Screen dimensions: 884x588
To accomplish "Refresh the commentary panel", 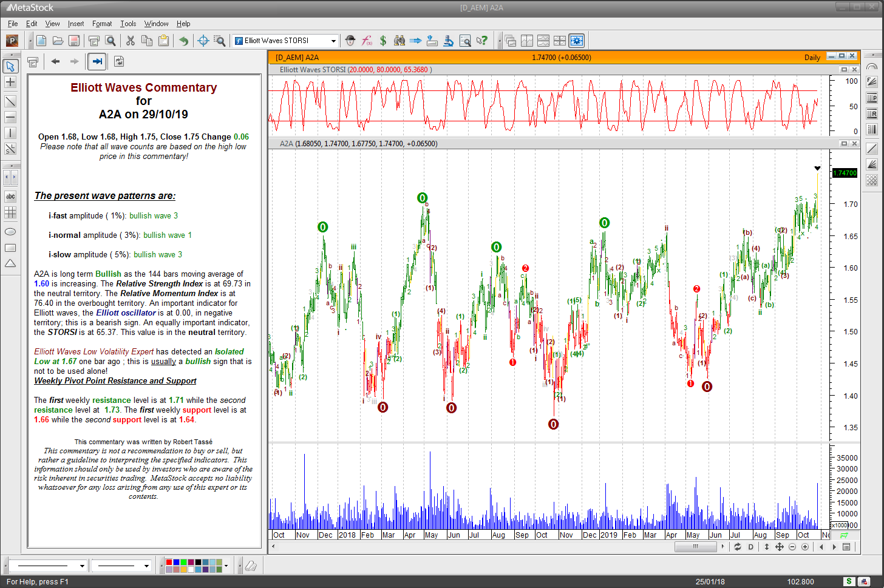I will click(x=119, y=61).
